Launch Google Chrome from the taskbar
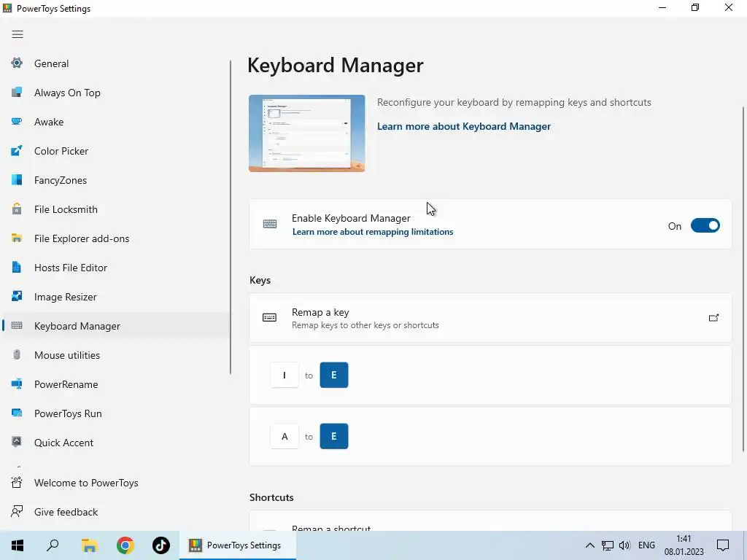 click(x=125, y=545)
